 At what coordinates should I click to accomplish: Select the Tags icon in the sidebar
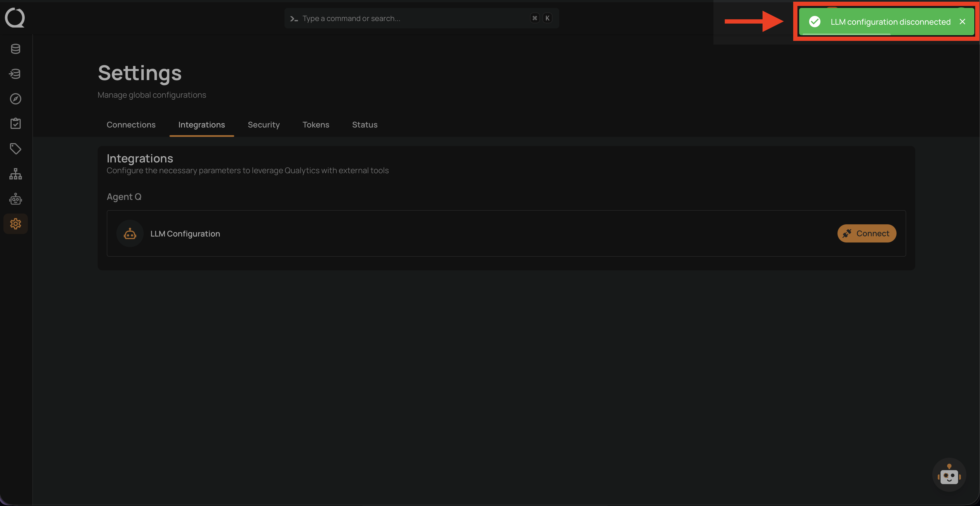pos(15,149)
